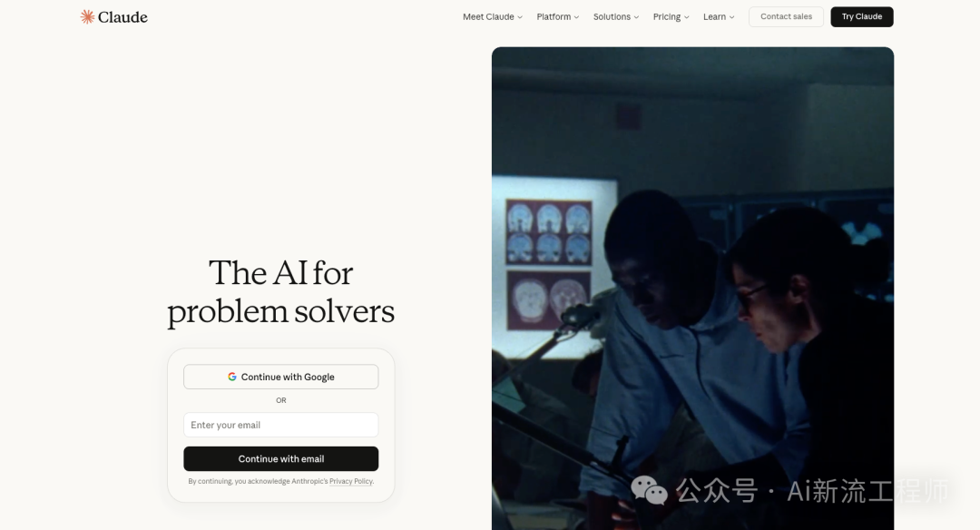This screenshot has height=530, width=980.
Task: Choose Continue with Google
Action: pos(280,377)
